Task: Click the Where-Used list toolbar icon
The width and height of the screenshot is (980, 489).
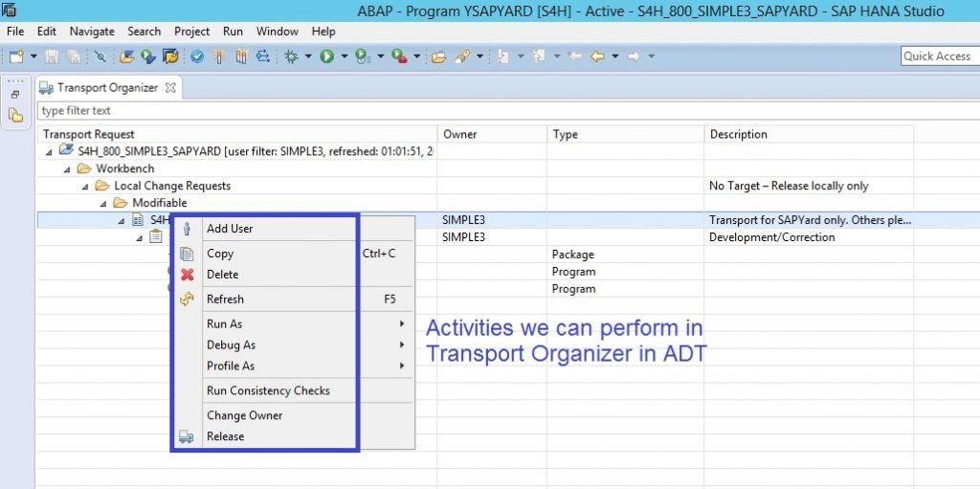Action: (x=263, y=56)
